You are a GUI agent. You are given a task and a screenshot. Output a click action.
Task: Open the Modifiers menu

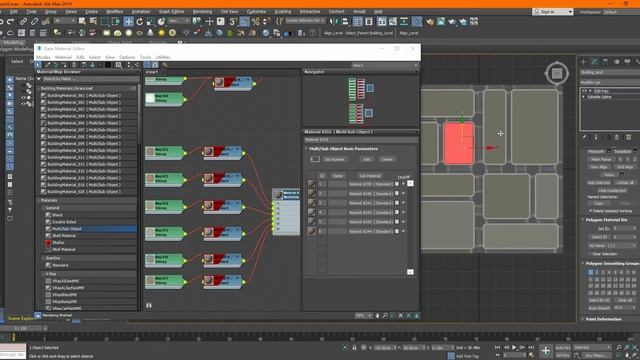coord(114,12)
